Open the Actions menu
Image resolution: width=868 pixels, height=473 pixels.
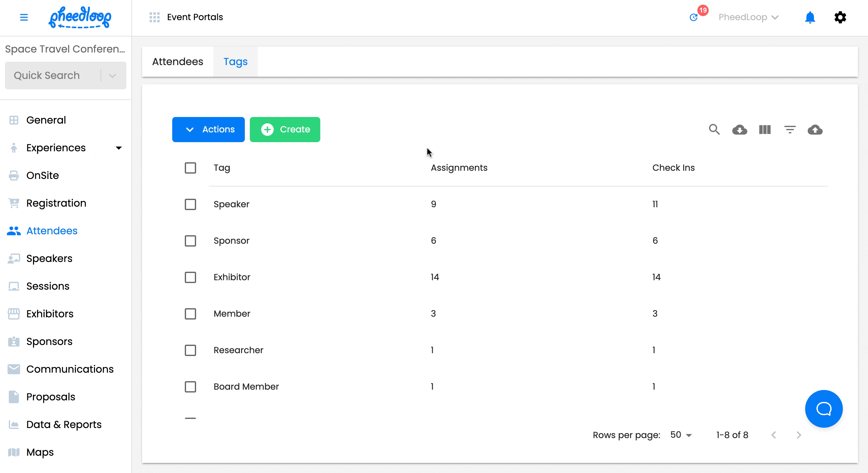click(208, 130)
